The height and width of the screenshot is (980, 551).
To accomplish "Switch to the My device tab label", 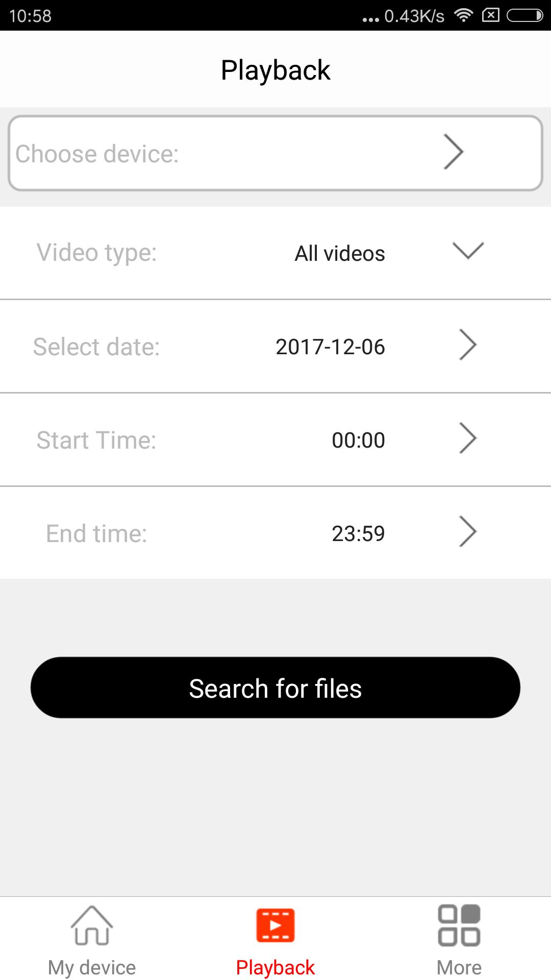I will point(92,967).
